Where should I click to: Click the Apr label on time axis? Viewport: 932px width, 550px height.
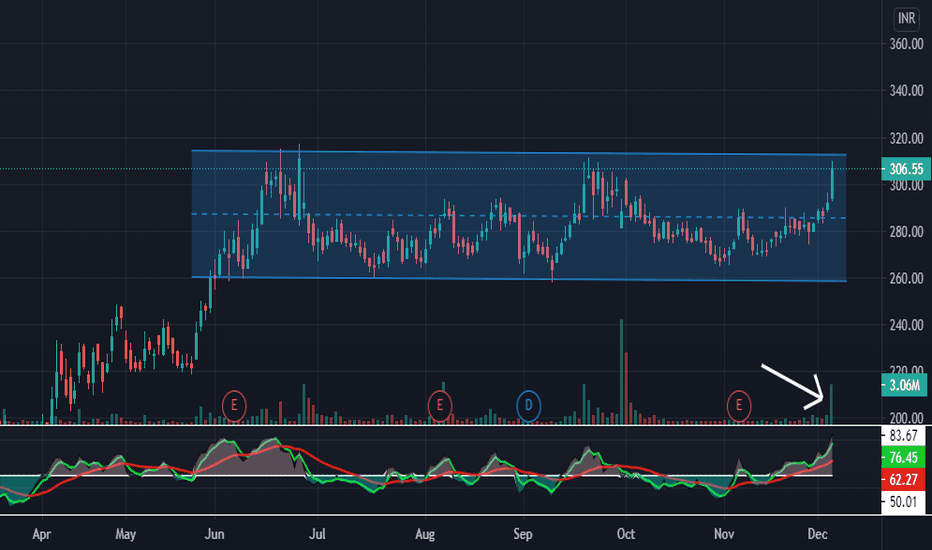42,534
